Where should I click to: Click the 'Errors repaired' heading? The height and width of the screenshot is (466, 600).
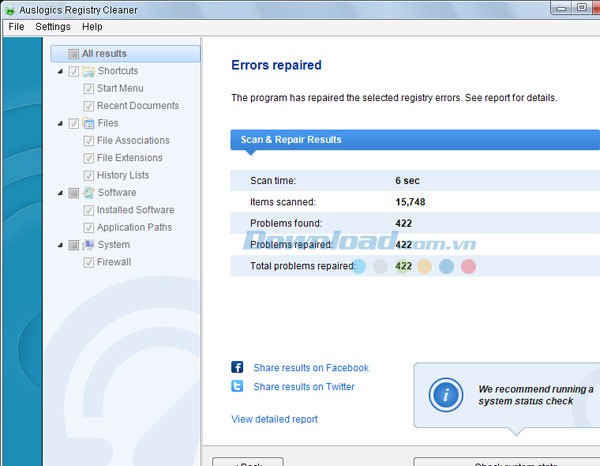tap(276, 65)
